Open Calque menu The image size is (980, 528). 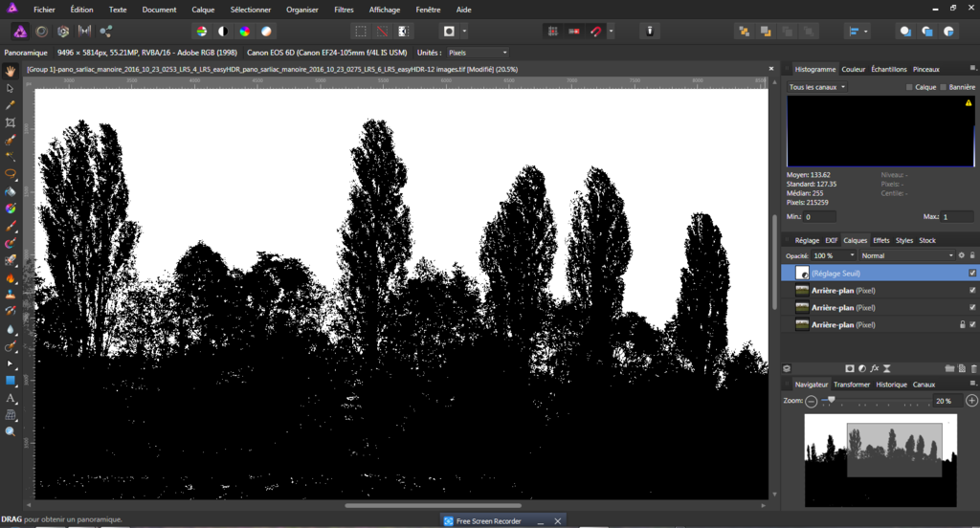pyautogui.click(x=203, y=10)
